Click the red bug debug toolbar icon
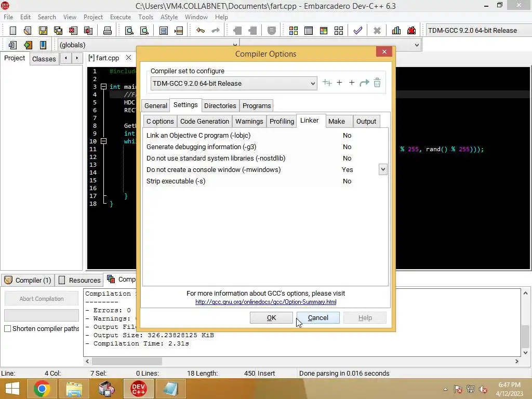 point(411,31)
